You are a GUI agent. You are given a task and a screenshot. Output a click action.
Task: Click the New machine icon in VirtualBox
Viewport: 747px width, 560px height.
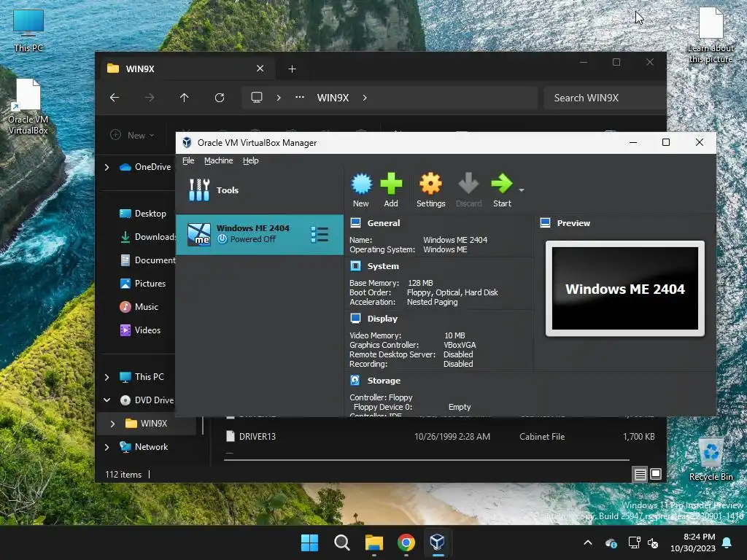[361, 189]
